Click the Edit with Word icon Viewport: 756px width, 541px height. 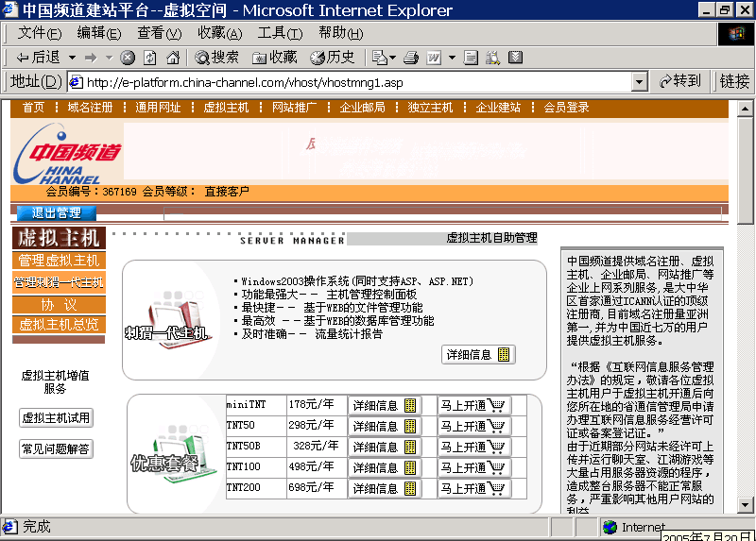pos(434,58)
